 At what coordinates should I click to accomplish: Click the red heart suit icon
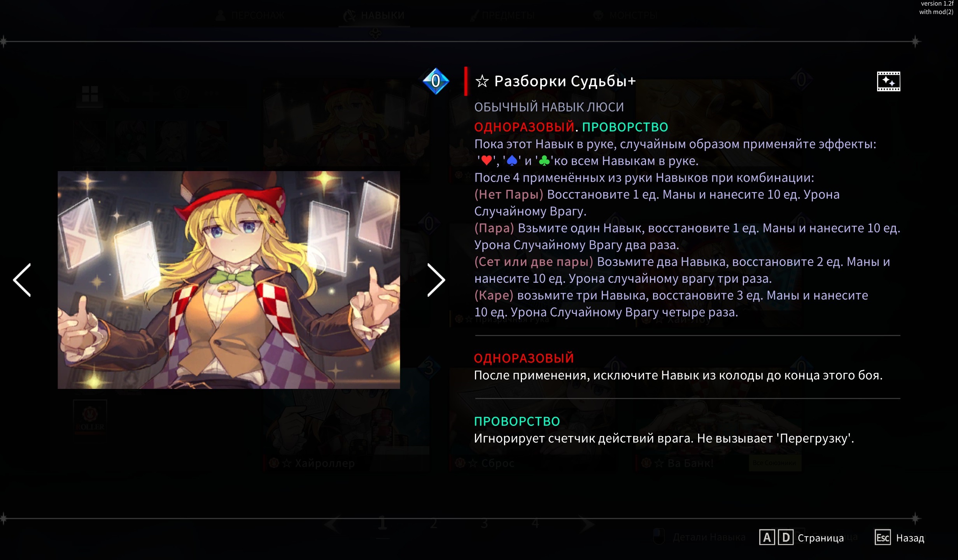pyautogui.click(x=486, y=160)
